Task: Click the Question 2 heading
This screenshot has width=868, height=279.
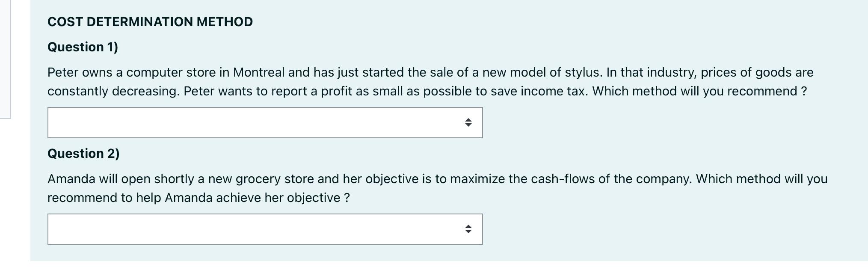Action: pyautogui.click(x=83, y=153)
